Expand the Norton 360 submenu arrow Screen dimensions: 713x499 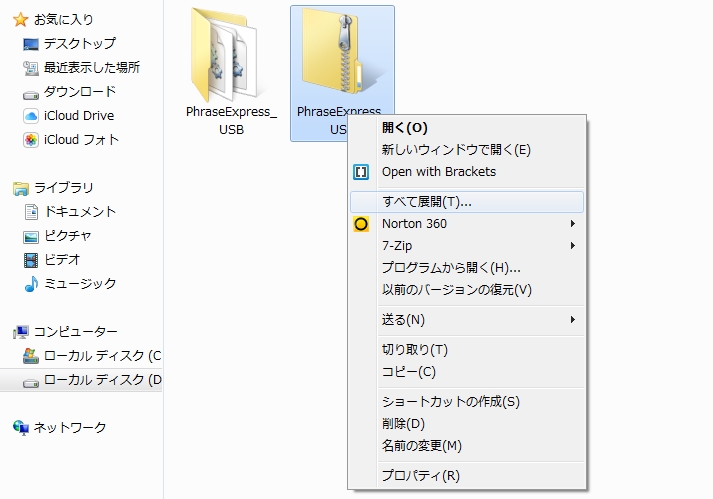pyautogui.click(x=573, y=224)
